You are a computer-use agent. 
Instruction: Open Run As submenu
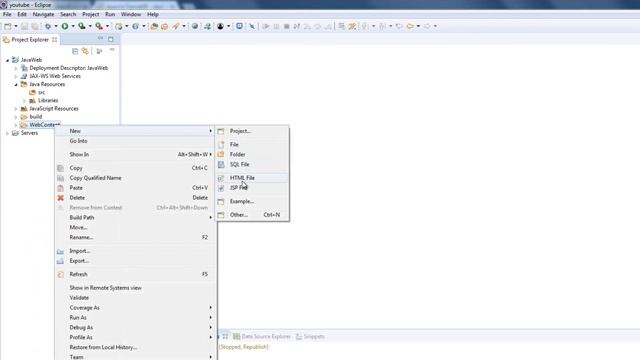(x=136, y=318)
